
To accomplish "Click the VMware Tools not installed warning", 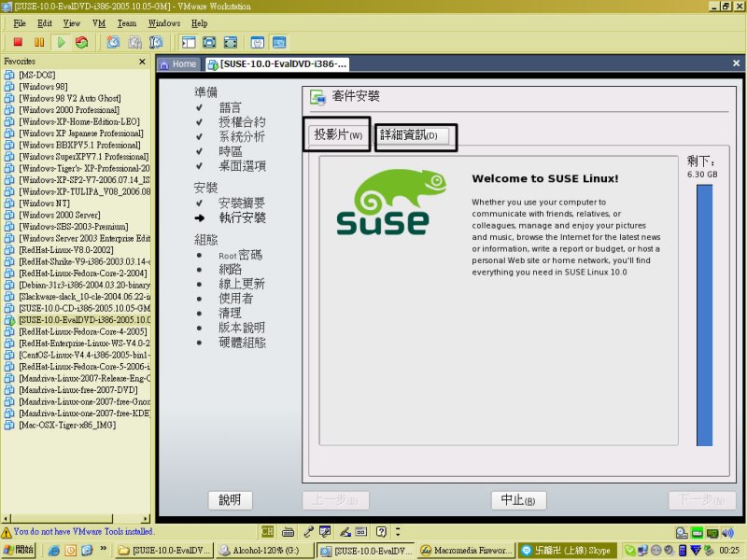I will pyautogui.click(x=78, y=531).
